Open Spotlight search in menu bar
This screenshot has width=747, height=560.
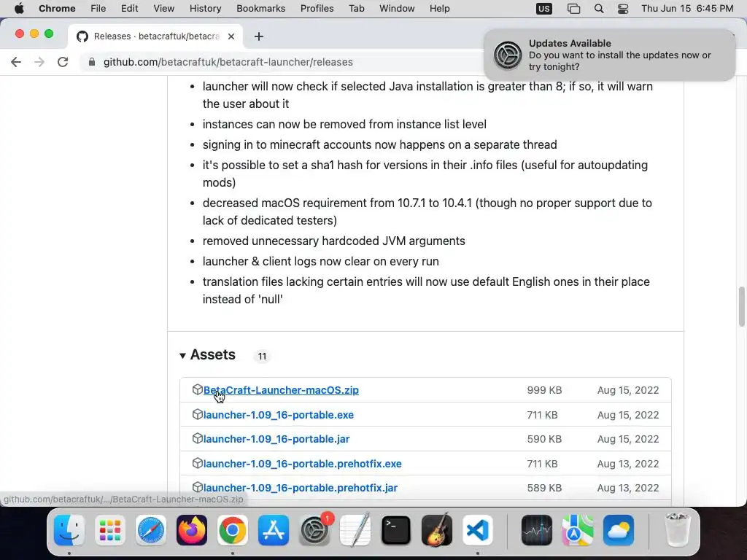point(599,9)
